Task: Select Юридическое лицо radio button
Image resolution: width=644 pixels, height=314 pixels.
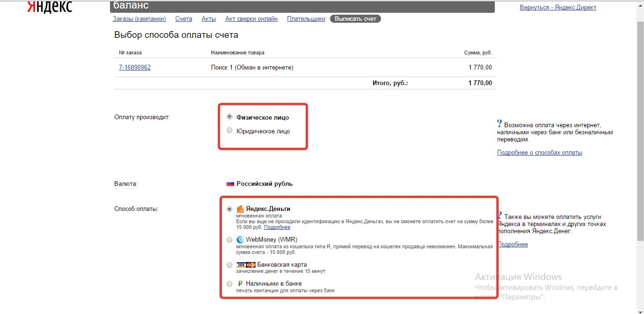Action: tap(229, 130)
